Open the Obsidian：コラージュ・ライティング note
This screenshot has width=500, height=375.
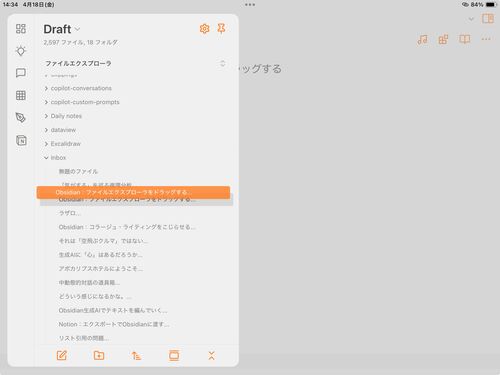tap(127, 227)
